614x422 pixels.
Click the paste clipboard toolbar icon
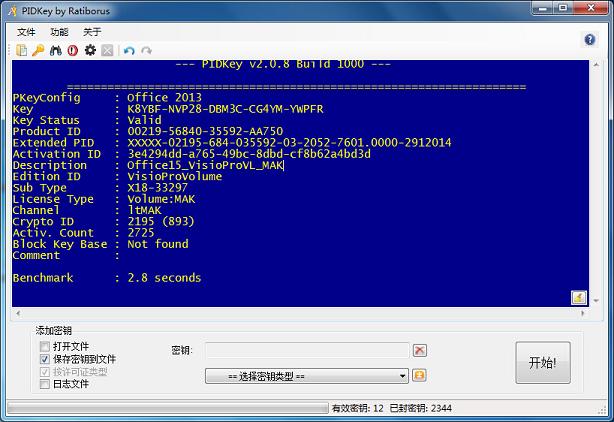coord(21,50)
